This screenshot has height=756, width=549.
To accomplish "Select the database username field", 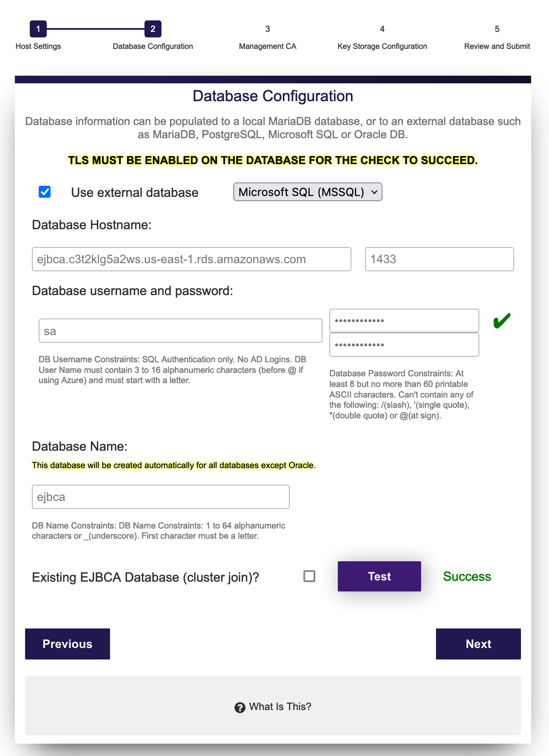I will click(181, 331).
